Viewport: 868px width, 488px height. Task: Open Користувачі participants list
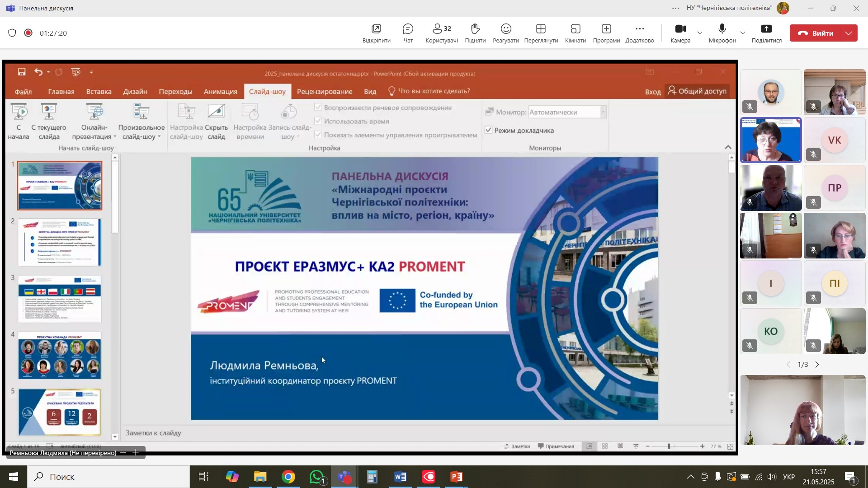(441, 33)
